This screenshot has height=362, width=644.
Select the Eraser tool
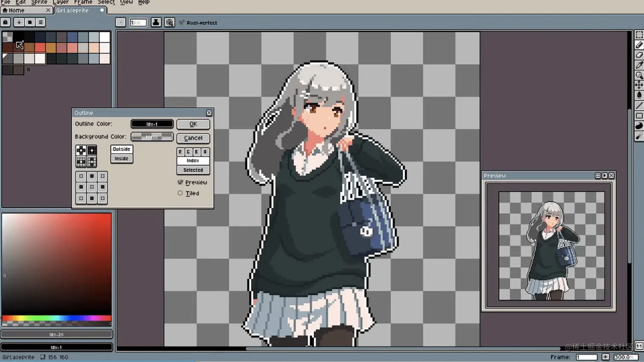(x=639, y=55)
